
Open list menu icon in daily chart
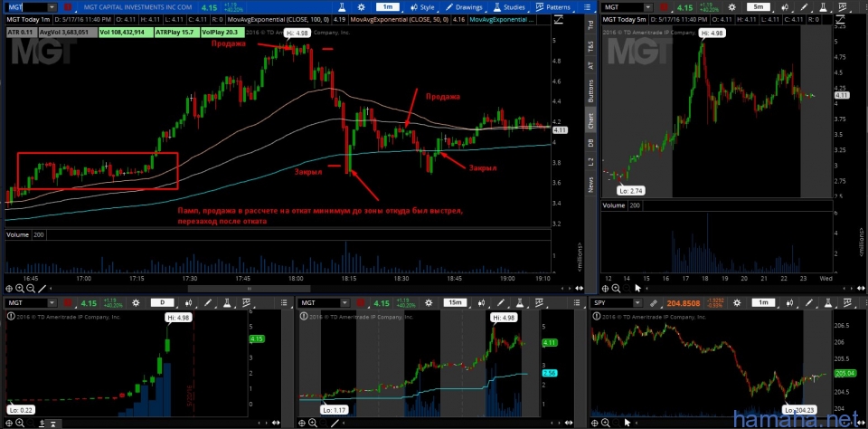pos(284,303)
